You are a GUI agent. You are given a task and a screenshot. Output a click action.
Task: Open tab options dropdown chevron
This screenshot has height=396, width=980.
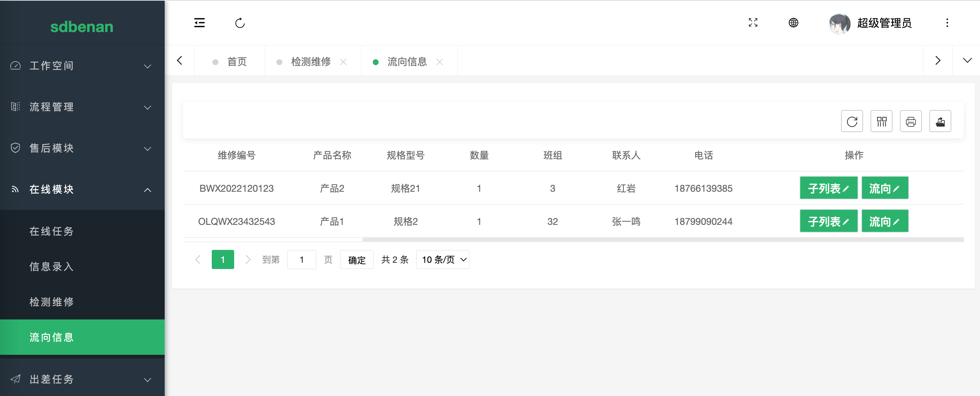coord(967,61)
